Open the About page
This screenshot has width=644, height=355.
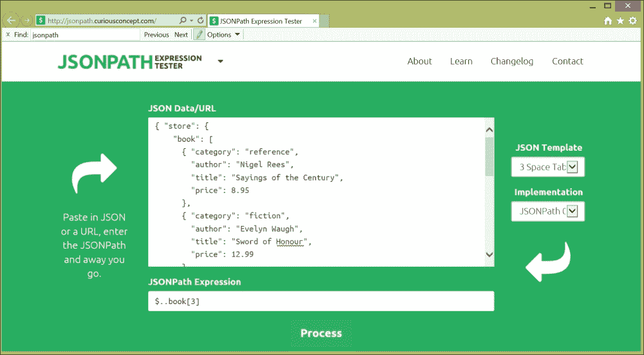click(419, 61)
